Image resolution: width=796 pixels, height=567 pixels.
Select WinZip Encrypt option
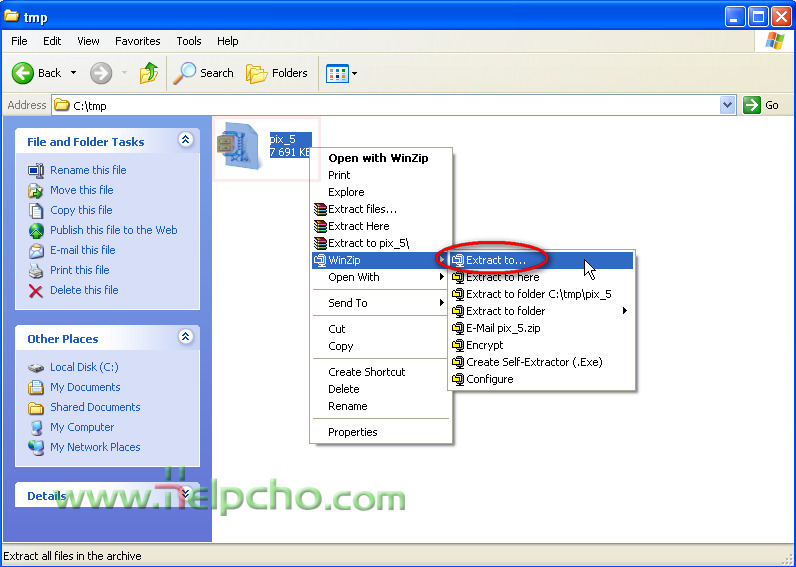[541, 345]
